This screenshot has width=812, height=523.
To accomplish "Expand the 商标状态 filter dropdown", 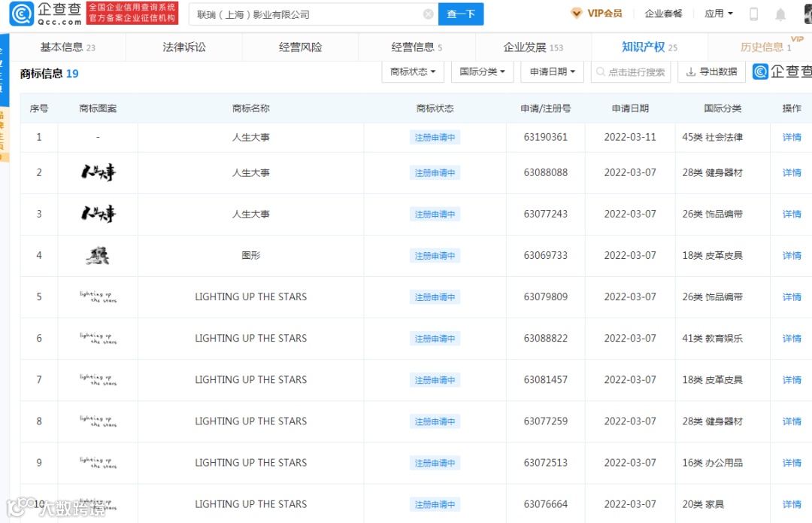I will [413, 71].
